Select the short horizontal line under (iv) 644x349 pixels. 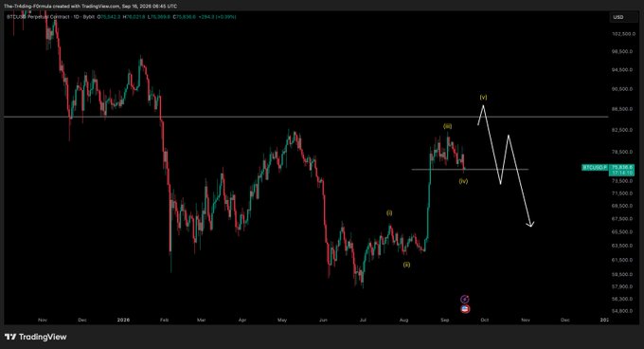click(x=470, y=170)
